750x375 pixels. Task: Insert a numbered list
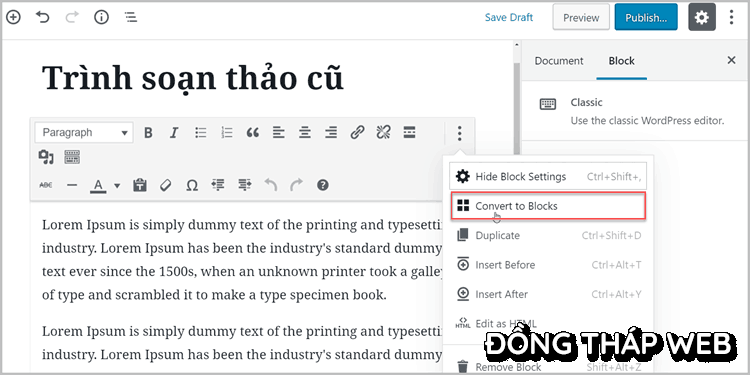tap(226, 132)
